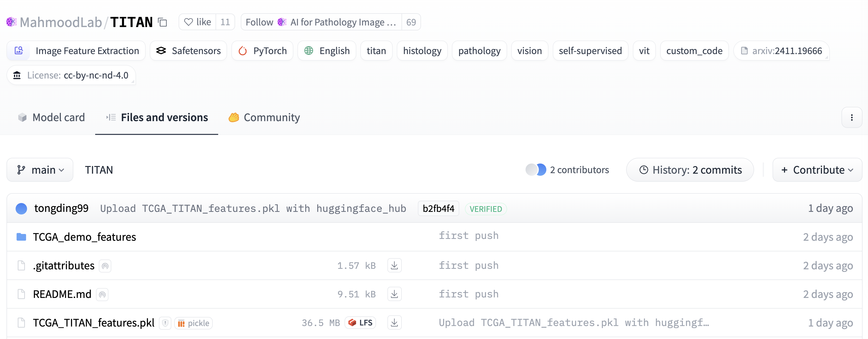The image size is (868, 339).
Task: Open History: 2 commits
Action: (690, 170)
